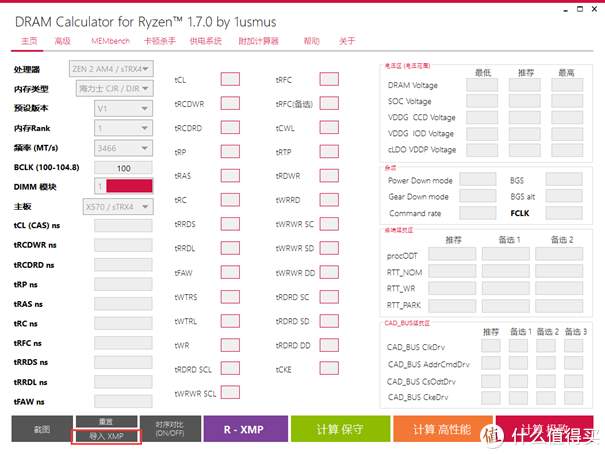This screenshot has width=605, height=454.
Task: Click the tRAS timing value box
Action: [x=230, y=176]
